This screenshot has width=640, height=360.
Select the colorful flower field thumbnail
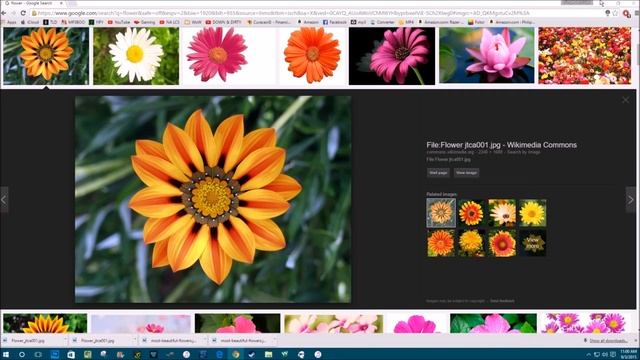tap(584, 56)
